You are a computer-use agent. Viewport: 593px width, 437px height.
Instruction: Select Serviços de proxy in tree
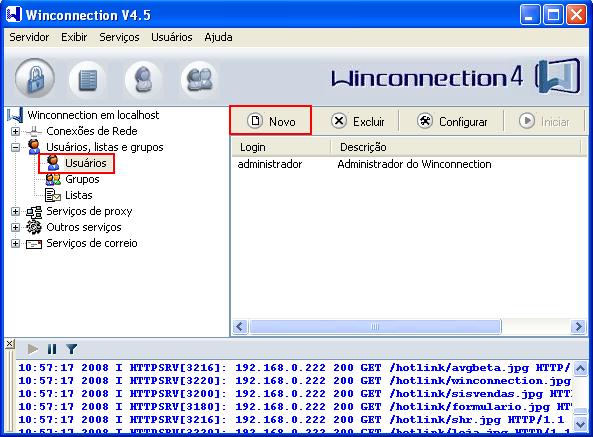pyautogui.click(x=89, y=211)
